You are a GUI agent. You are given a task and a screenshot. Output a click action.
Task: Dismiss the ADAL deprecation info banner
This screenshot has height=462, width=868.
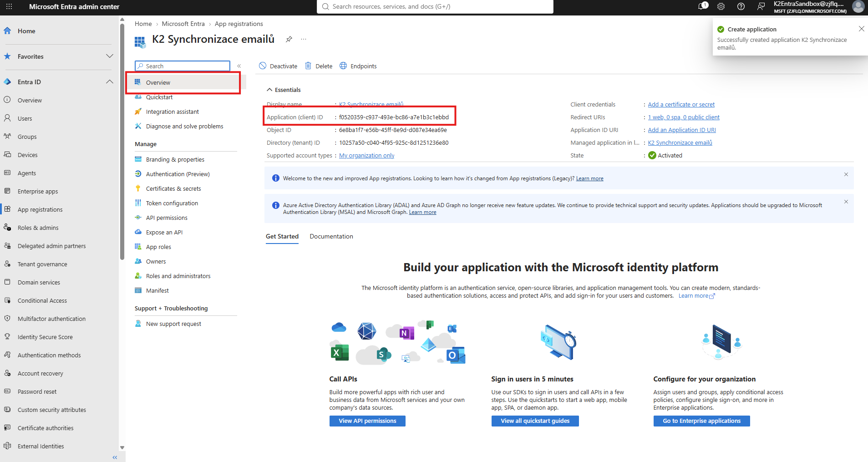846,202
